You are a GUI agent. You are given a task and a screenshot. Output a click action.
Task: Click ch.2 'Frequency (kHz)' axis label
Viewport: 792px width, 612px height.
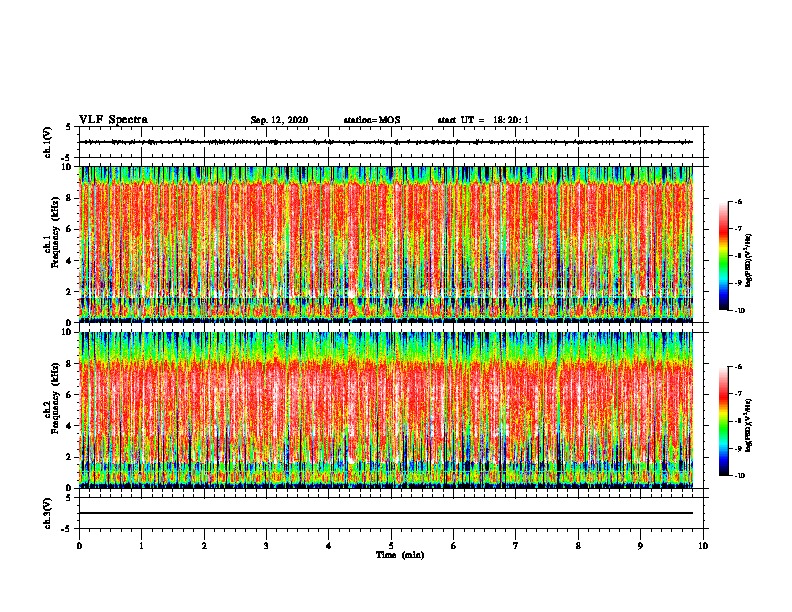[55, 398]
